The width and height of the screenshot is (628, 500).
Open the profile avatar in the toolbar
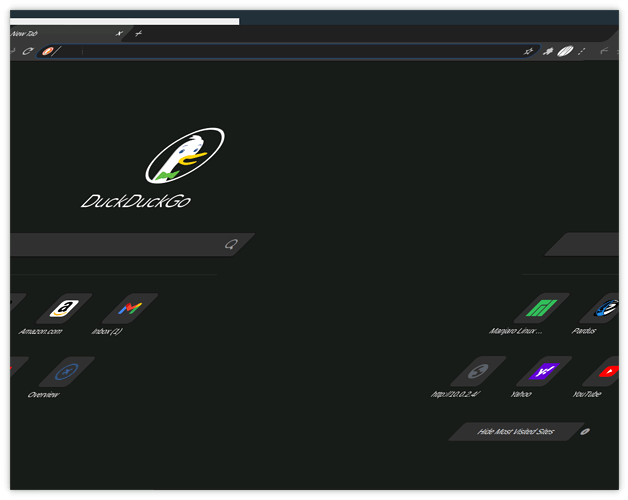pyautogui.click(x=565, y=51)
